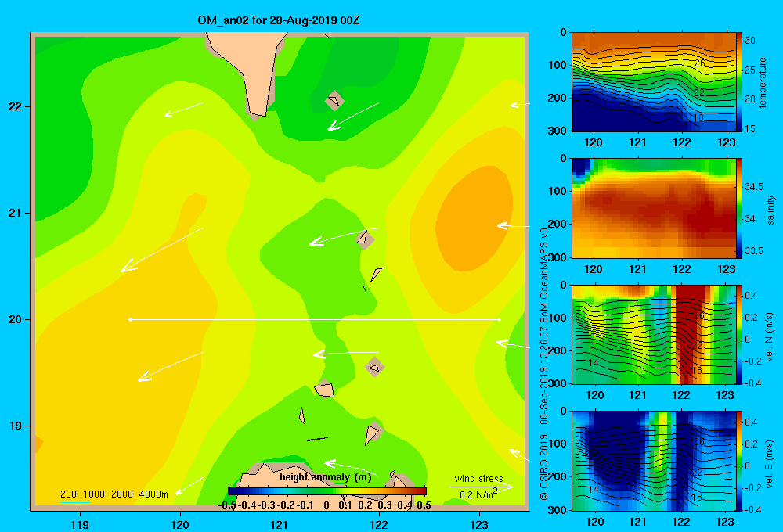Click the '14' contour label in vel. E panel
Viewport: 783px width, 532px height.
pyautogui.click(x=593, y=490)
